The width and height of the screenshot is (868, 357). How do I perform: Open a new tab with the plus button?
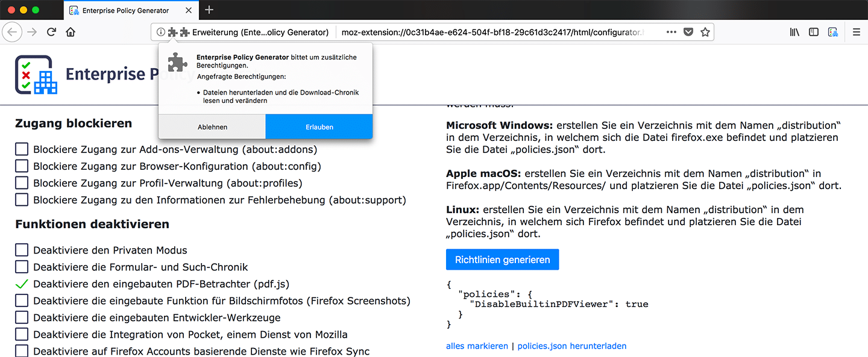[209, 10]
